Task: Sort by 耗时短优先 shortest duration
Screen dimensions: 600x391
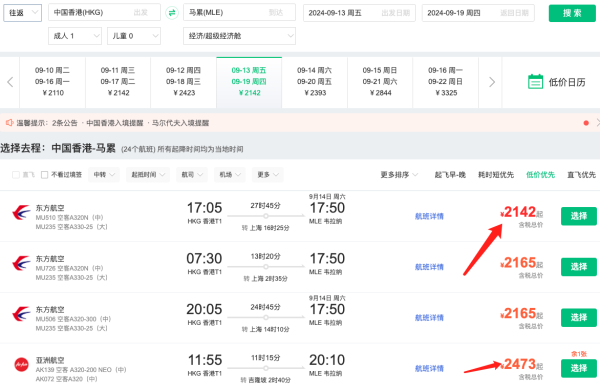Action: pyautogui.click(x=496, y=175)
